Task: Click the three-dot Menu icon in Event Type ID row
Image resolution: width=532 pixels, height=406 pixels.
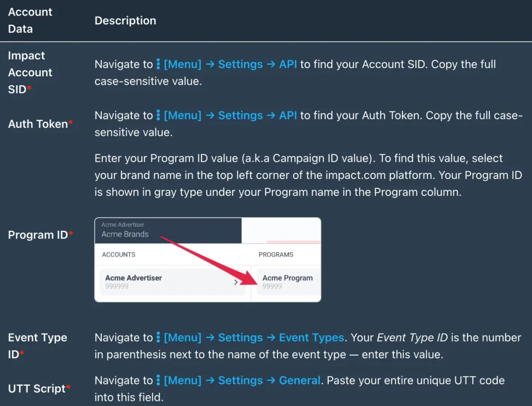Action: (158, 337)
